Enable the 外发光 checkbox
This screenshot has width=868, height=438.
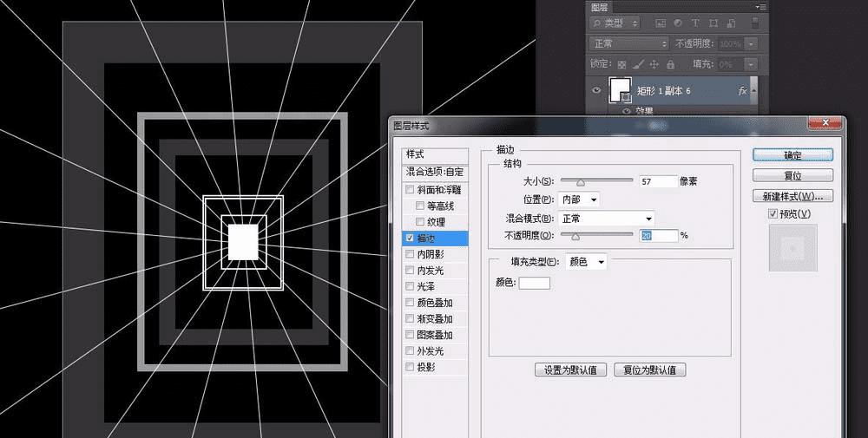click(x=410, y=350)
